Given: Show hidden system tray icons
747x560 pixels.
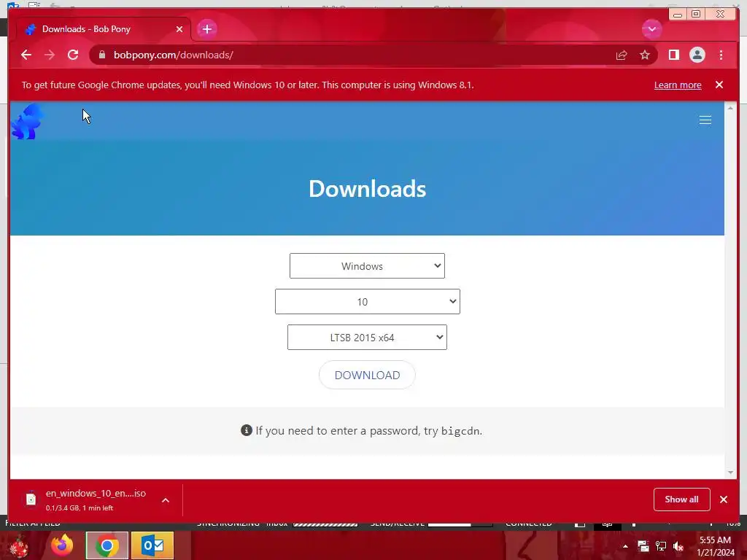Looking at the screenshot, I should click(625, 546).
